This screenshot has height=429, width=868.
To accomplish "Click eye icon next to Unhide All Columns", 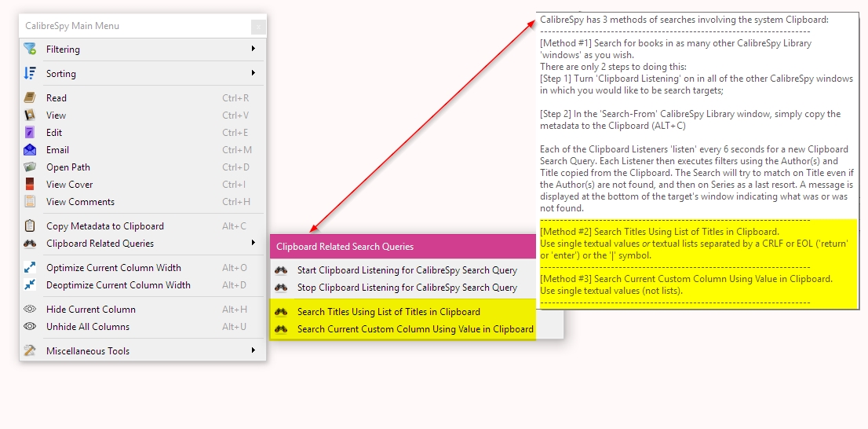I will pos(30,326).
